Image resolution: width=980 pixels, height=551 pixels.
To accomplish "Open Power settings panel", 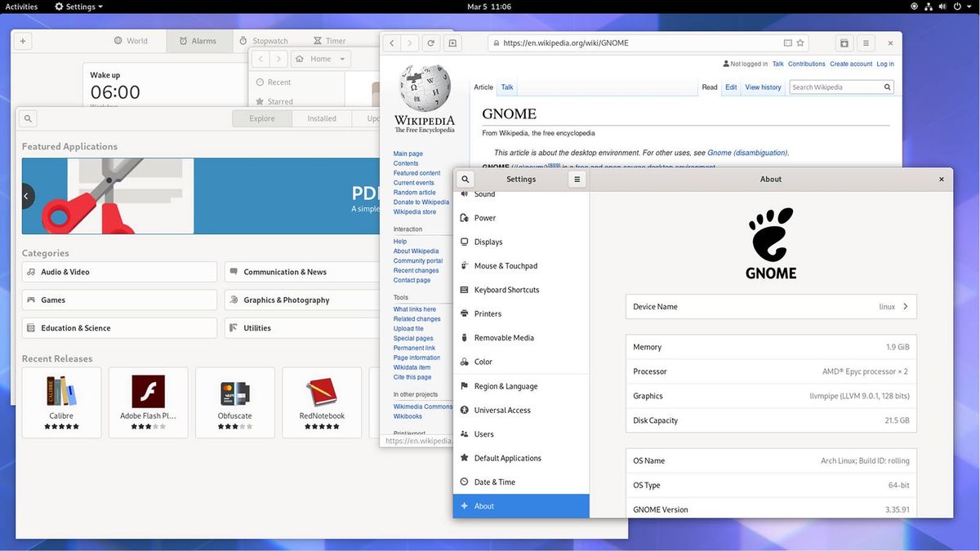I will click(521, 218).
